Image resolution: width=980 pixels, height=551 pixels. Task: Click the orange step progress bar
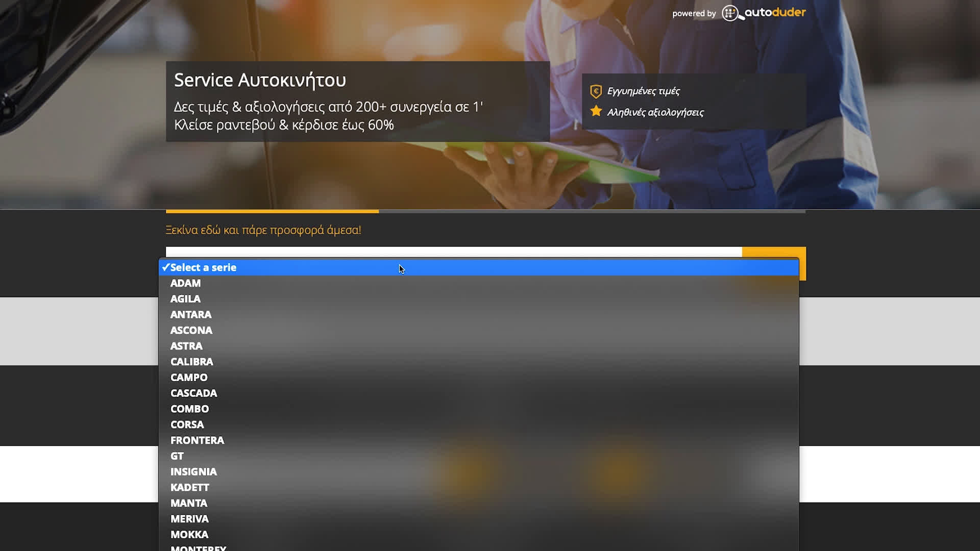point(272,211)
